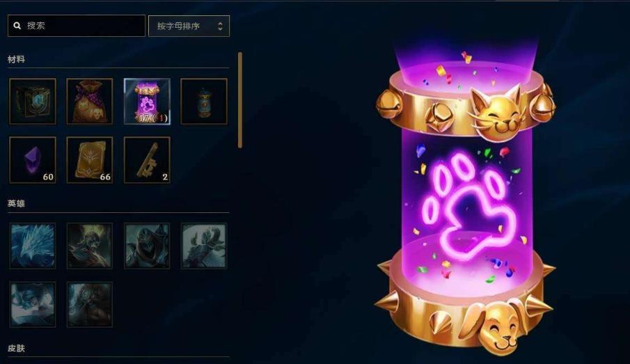This screenshot has height=364, width=630.
Task: Select the fourth champion shard in first row
Action: [x=204, y=246]
